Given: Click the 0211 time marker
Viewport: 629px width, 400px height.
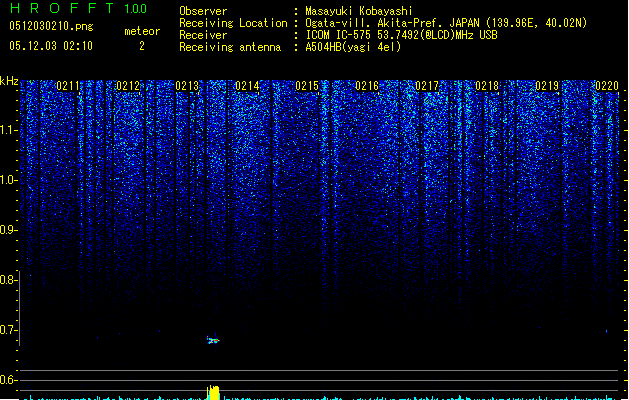Looking at the screenshot, I should pyautogui.click(x=68, y=86).
